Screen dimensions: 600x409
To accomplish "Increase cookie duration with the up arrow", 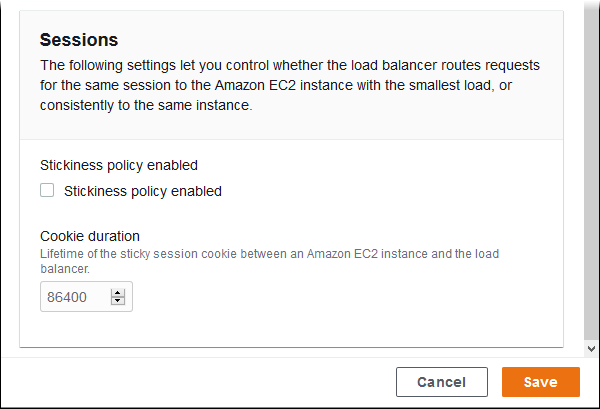I will point(118,292).
